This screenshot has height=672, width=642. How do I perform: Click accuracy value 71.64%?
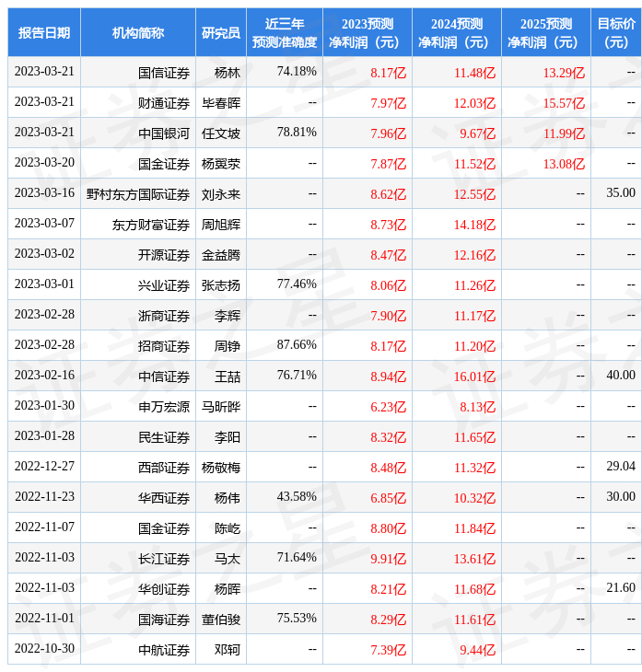point(297,557)
